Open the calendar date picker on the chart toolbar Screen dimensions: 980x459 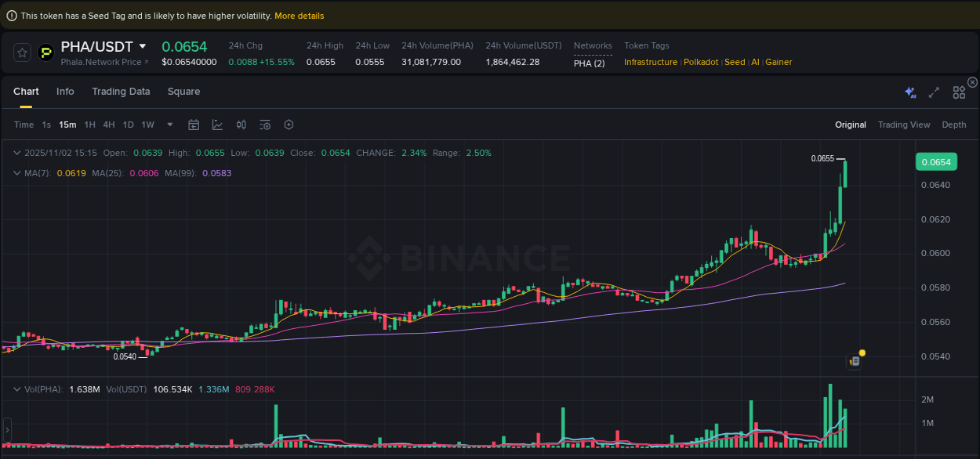pos(194,125)
